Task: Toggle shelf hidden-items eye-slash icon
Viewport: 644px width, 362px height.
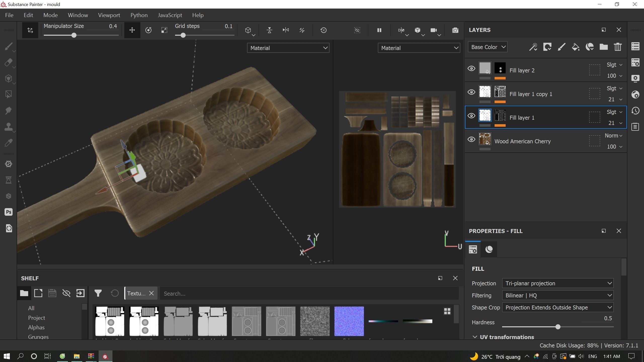Action: click(x=66, y=293)
